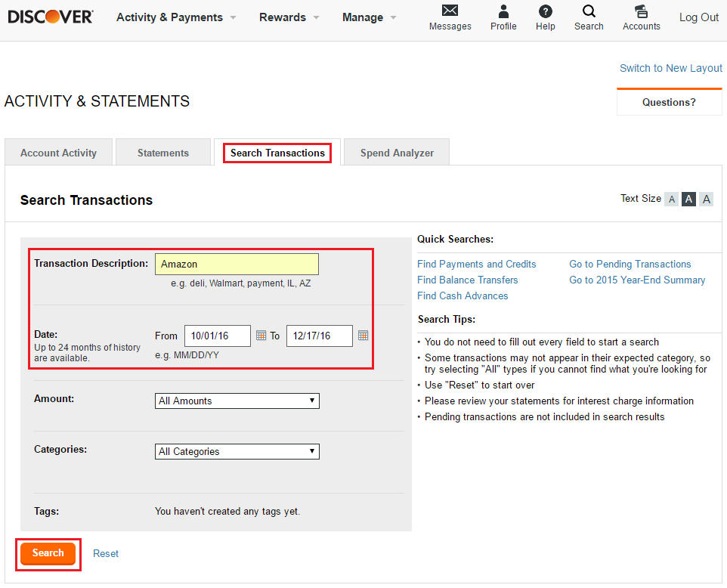Click the Discover logo
The height and width of the screenshot is (588, 727).
tap(51, 17)
